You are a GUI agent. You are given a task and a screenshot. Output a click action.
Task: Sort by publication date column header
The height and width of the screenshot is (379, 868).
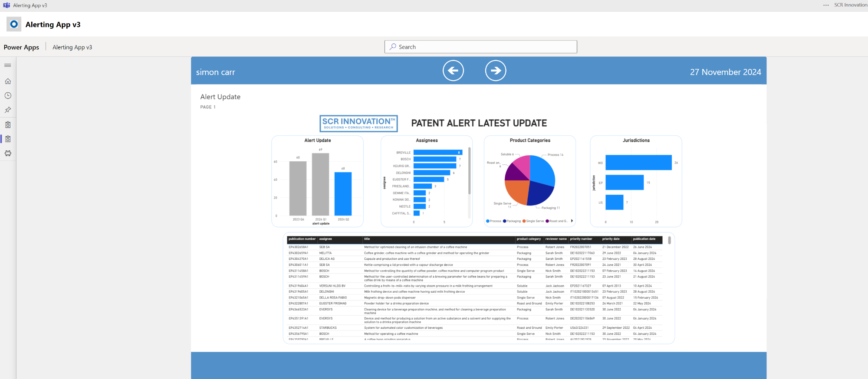[644, 239]
